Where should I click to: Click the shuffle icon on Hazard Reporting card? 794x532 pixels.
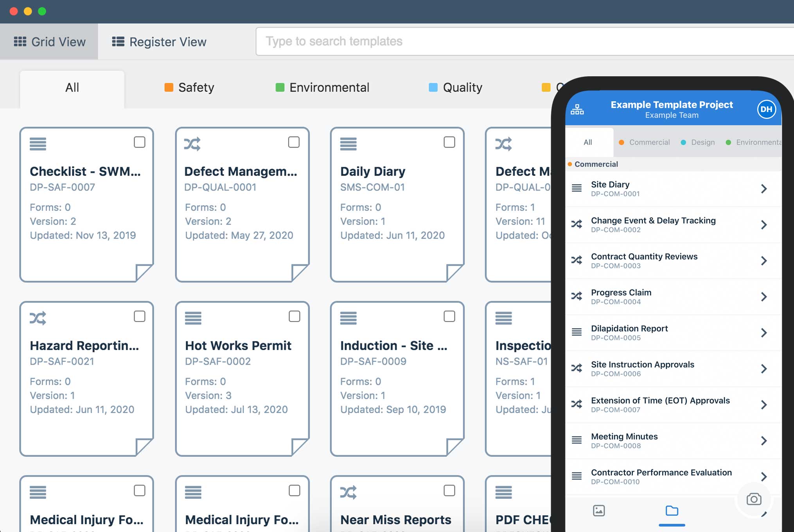pyautogui.click(x=38, y=318)
